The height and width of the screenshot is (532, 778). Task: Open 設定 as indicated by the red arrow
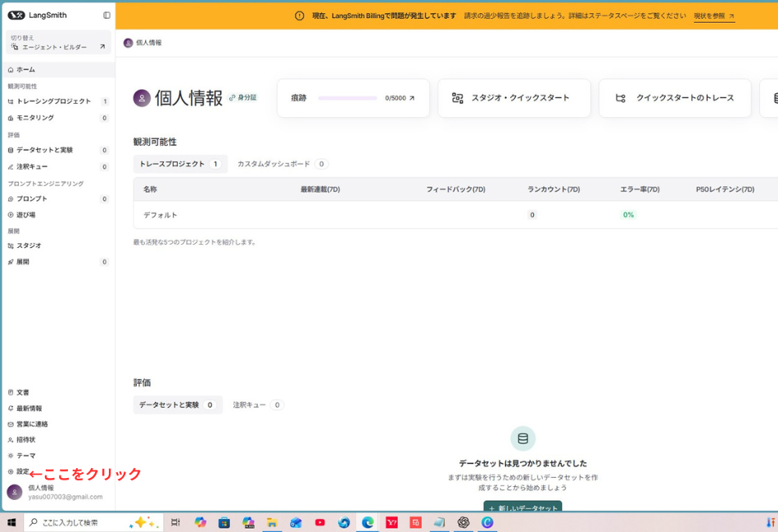(20, 472)
